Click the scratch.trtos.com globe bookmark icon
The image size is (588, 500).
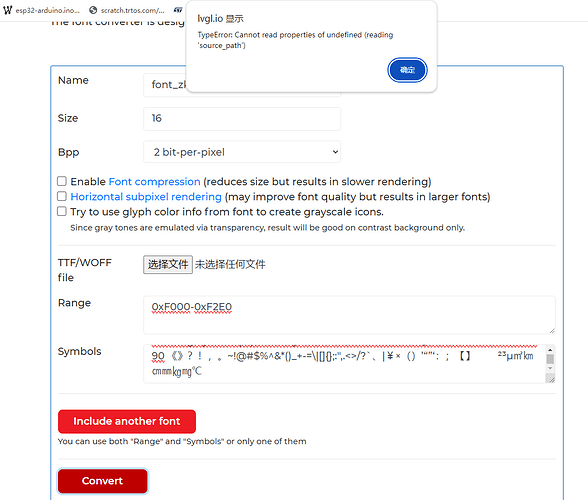coord(93,10)
